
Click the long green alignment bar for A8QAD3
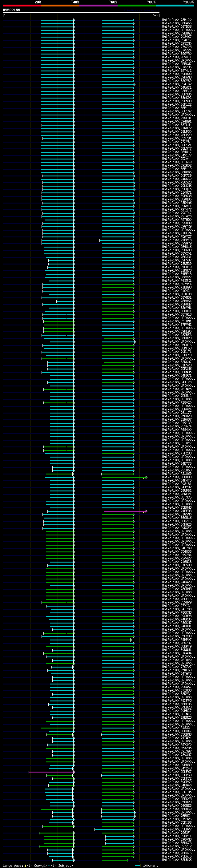click(x=124, y=478)
